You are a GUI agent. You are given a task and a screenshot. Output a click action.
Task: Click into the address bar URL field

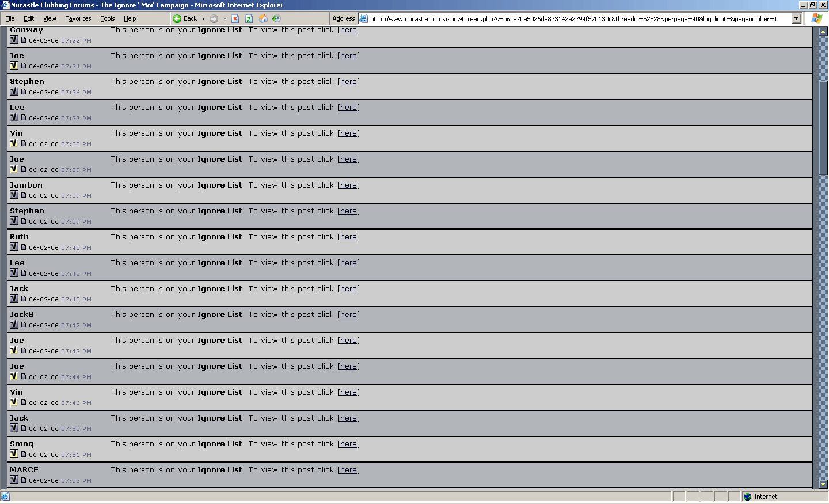tap(576, 19)
